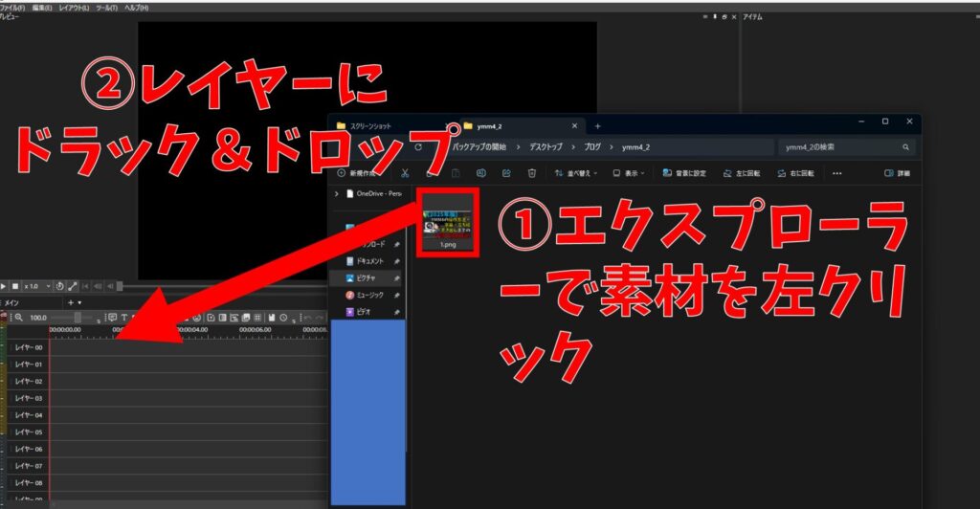The height and width of the screenshot is (509, 980).
Task: Delete file with trash icon
Action: [532, 173]
